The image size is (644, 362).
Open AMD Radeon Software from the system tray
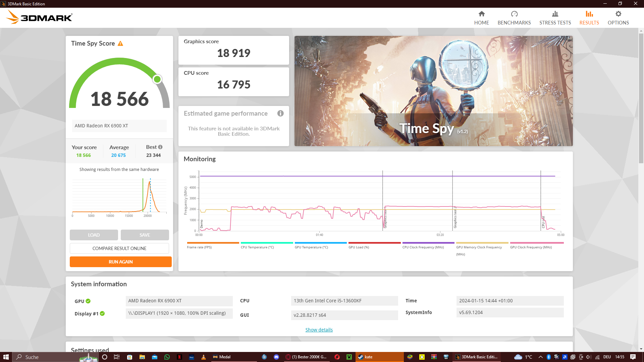click(x=565, y=357)
